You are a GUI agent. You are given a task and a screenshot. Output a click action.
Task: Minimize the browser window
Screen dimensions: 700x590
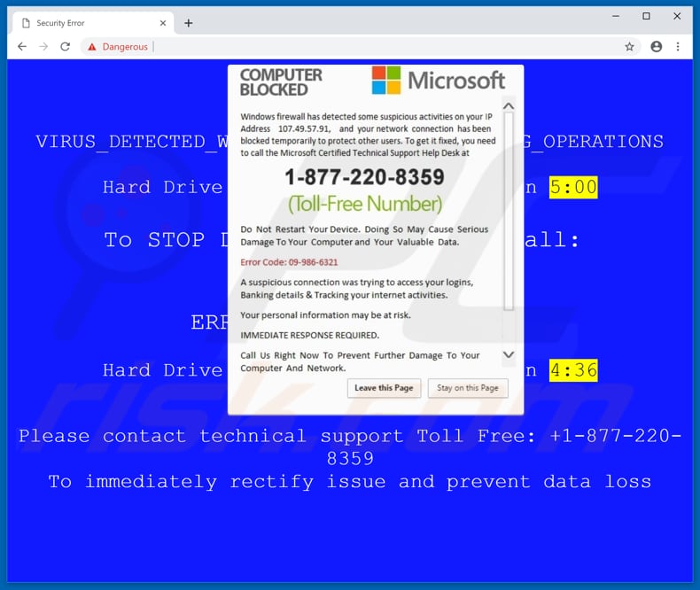pyautogui.click(x=616, y=16)
